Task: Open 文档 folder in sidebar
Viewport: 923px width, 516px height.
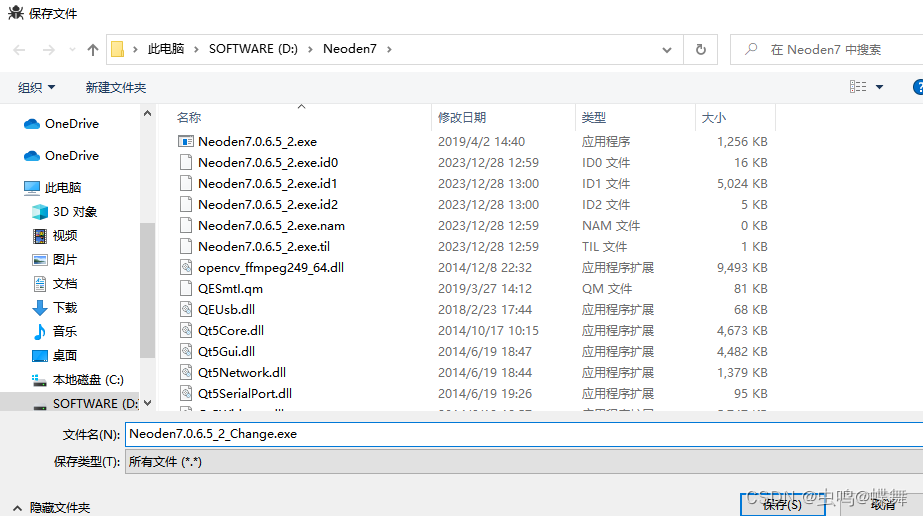Action: coord(55,284)
